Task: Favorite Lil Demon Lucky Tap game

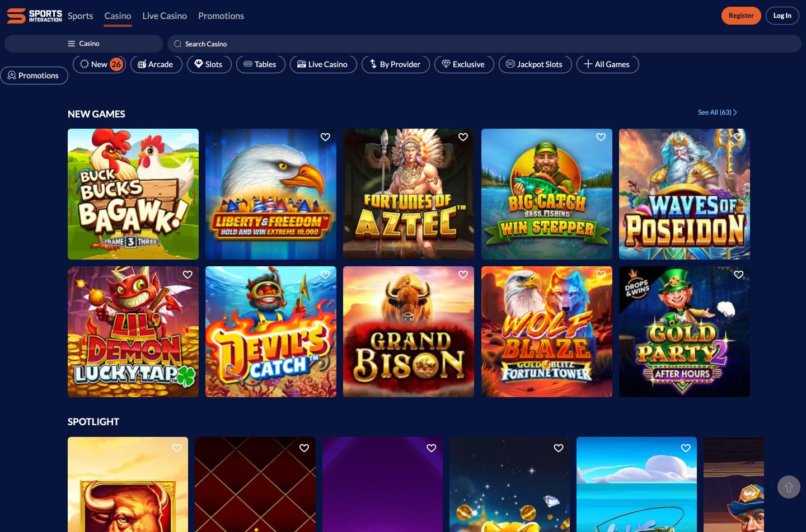Action: pos(188,275)
